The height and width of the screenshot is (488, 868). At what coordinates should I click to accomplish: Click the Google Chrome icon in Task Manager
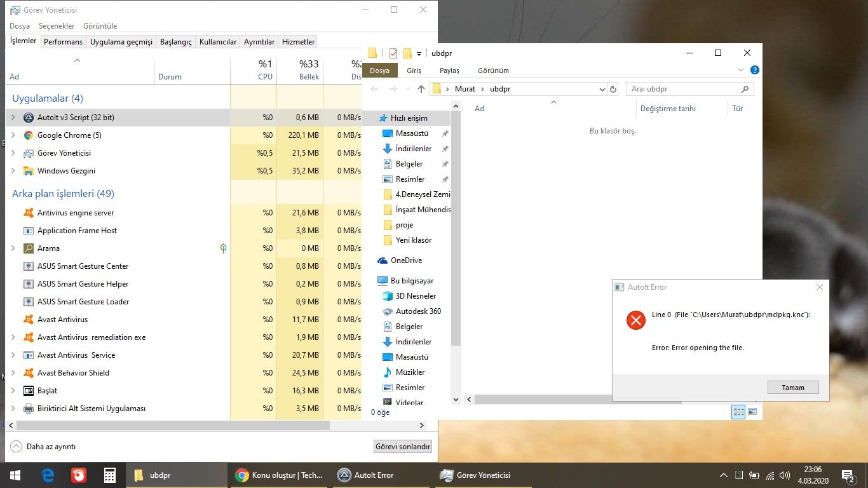(x=28, y=135)
